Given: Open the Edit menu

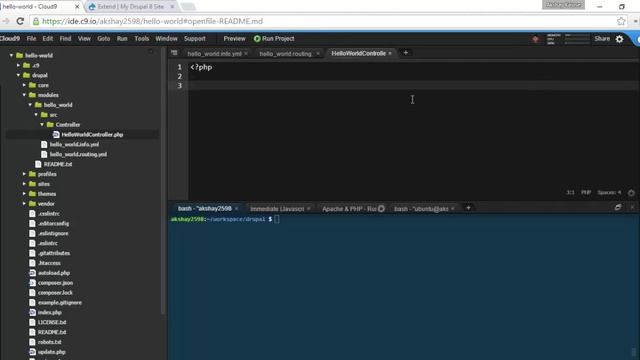Looking at the screenshot, I should pos(48,39).
